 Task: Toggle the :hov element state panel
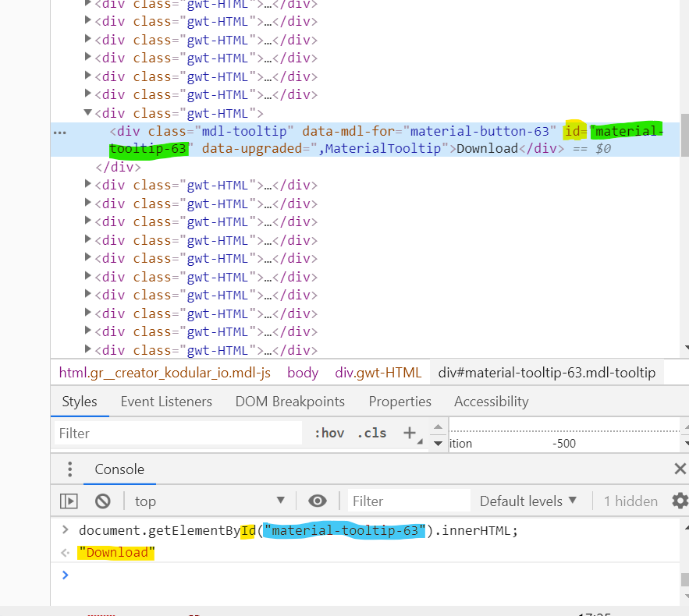[329, 434]
